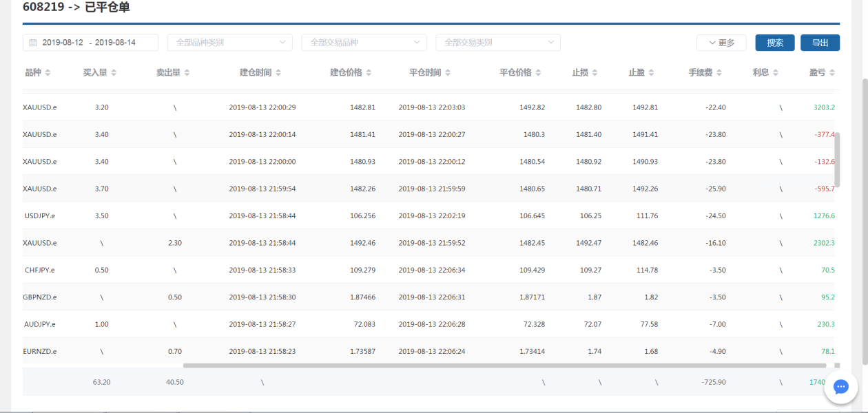The height and width of the screenshot is (413, 868).
Task: Click the 导出 export button
Action: click(x=820, y=43)
